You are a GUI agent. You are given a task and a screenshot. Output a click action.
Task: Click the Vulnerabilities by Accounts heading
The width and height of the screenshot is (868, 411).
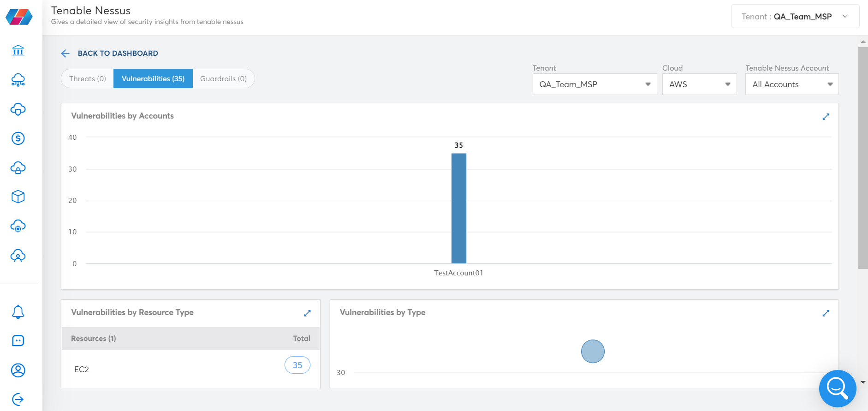[x=122, y=116]
